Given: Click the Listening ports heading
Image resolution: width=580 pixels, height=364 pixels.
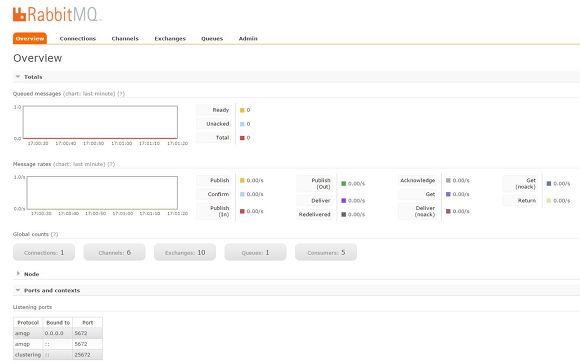Looking at the screenshot, I should [33, 307].
